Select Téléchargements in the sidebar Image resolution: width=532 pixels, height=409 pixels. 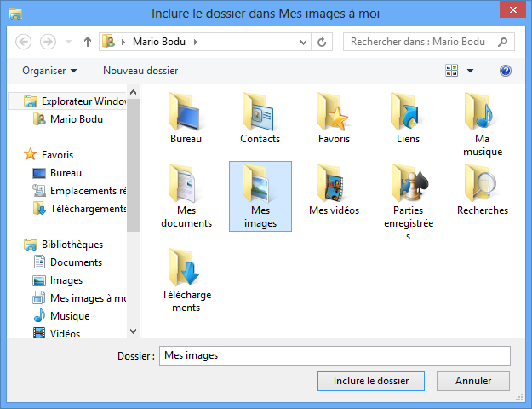(79, 209)
